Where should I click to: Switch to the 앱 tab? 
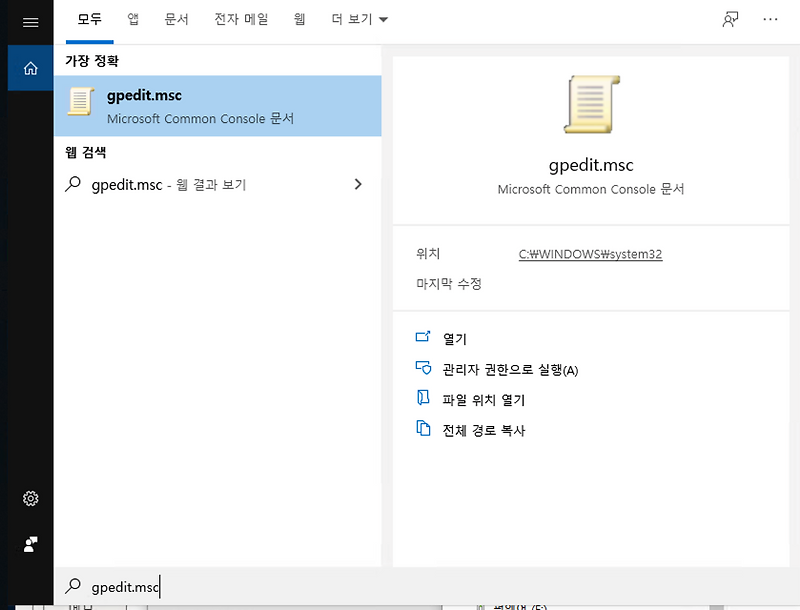(133, 19)
